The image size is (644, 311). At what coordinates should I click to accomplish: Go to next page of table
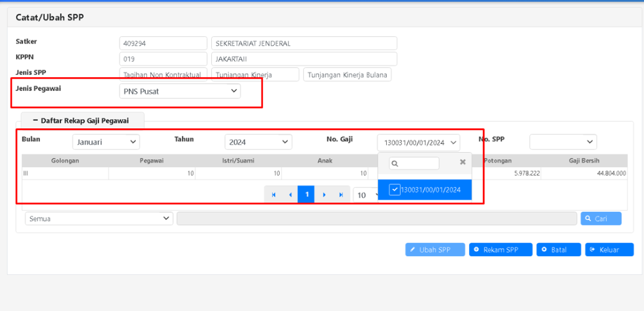[324, 195]
